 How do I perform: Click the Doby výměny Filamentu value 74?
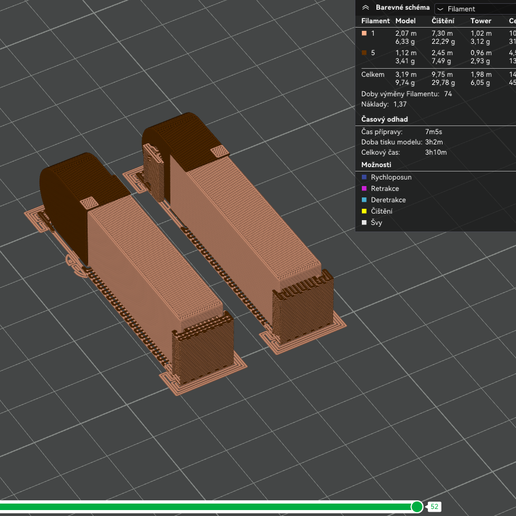pos(448,94)
